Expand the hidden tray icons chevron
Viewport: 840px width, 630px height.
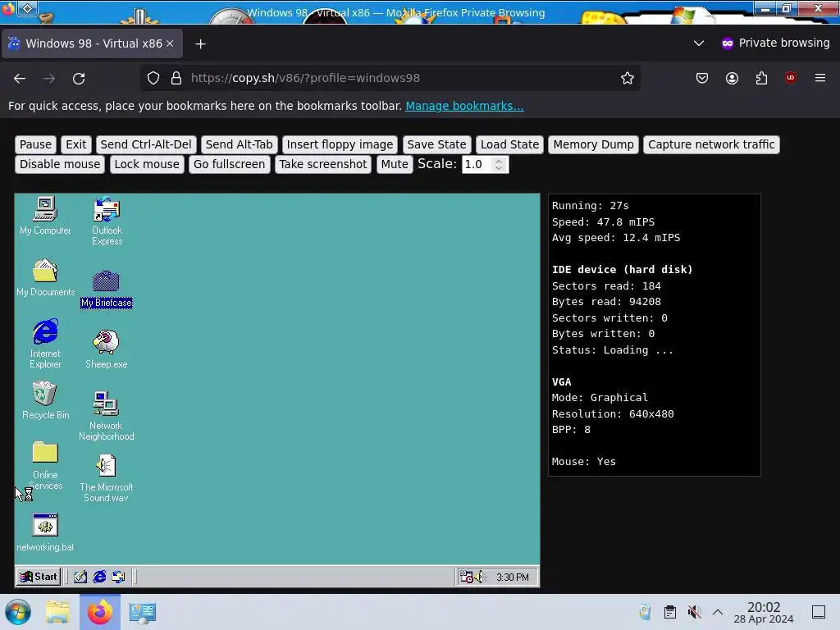click(x=718, y=612)
